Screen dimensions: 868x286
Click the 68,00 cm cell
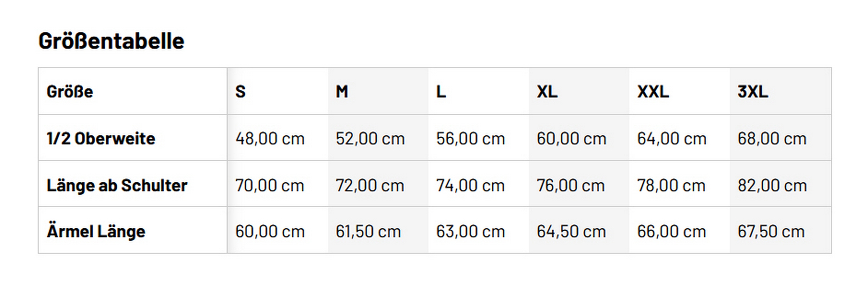tap(772, 138)
